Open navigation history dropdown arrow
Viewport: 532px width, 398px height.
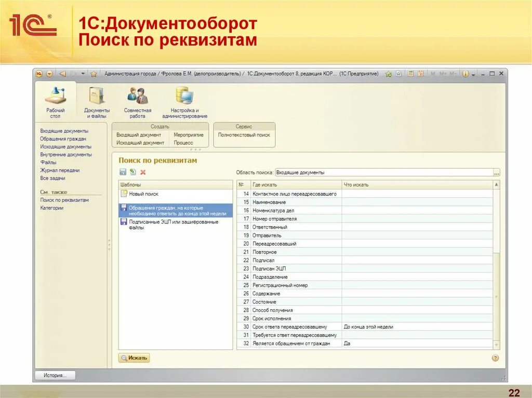83,74
